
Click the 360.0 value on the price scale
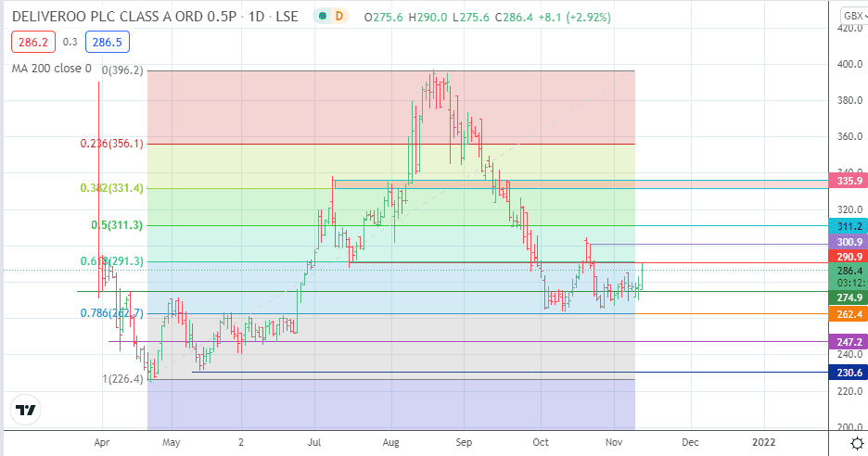849,136
